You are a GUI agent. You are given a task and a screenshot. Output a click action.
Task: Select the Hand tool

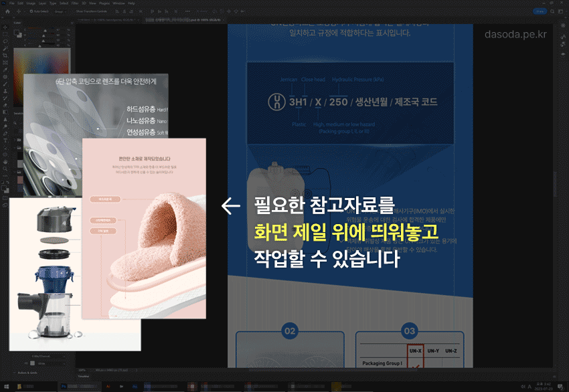click(5, 162)
